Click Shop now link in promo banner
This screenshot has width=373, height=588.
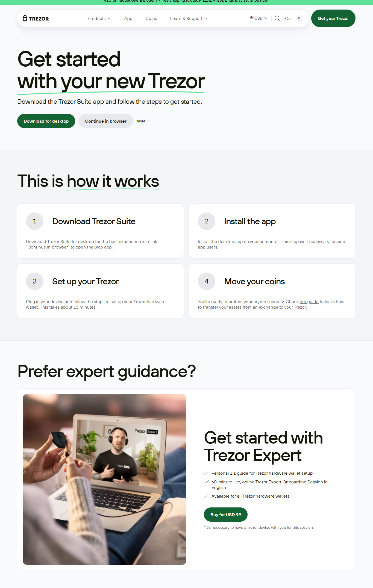tap(259, 1)
